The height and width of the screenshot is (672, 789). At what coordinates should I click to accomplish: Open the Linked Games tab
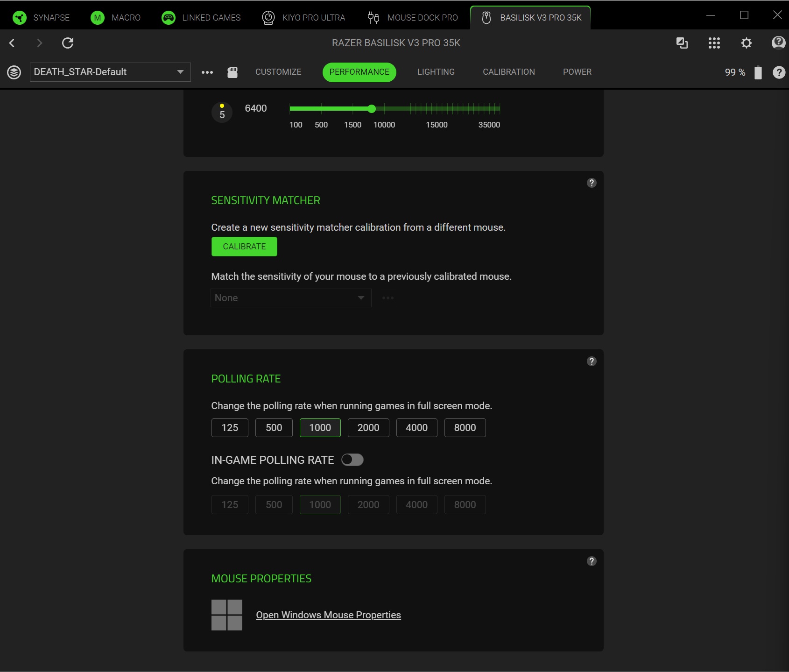click(x=201, y=18)
